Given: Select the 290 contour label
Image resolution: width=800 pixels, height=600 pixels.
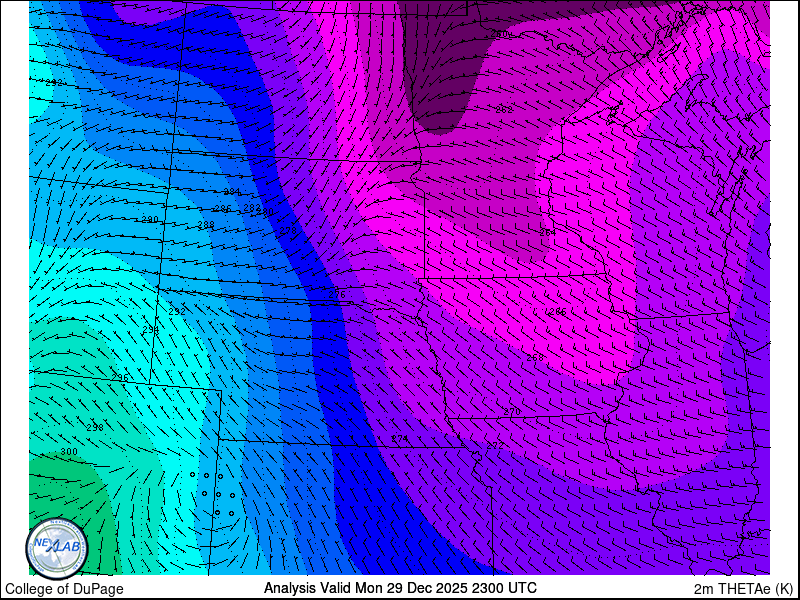Looking at the screenshot, I should pyautogui.click(x=150, y=219).
